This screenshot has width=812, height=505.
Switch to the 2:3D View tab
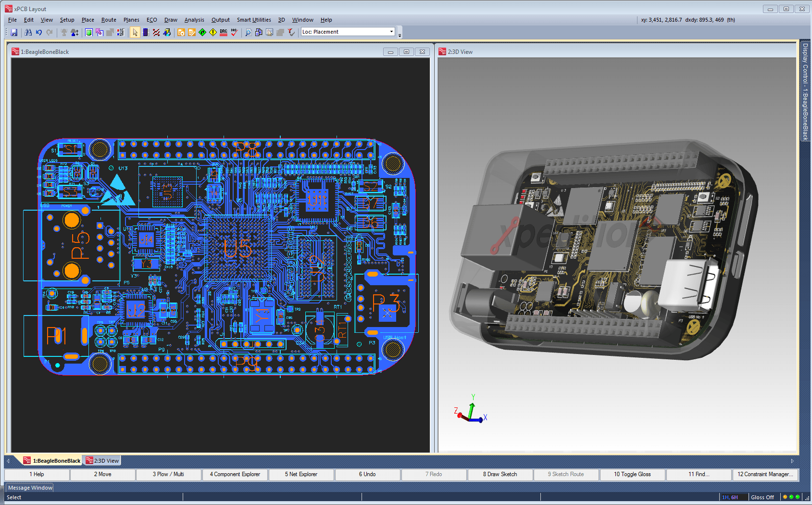coord(102,461)
